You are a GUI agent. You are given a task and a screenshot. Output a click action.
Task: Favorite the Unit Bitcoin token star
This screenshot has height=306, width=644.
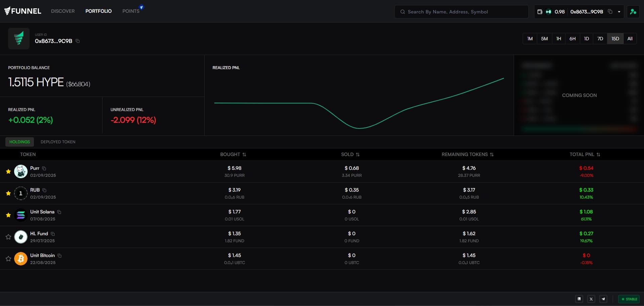point(8,259)
